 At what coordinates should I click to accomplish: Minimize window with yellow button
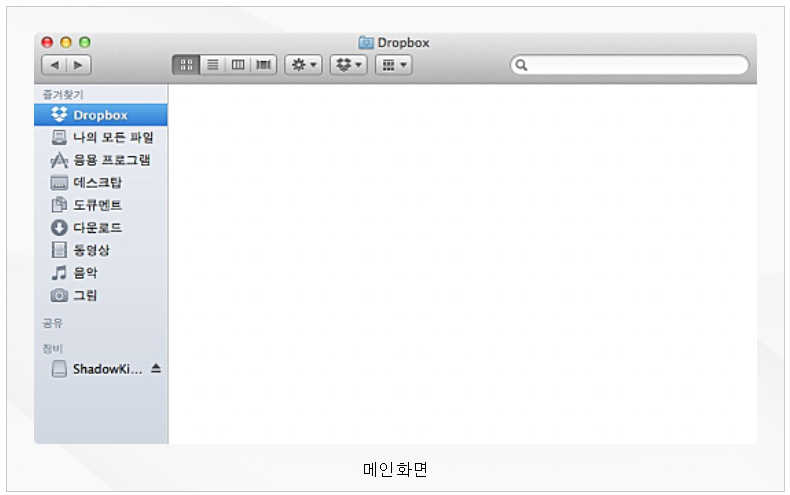pyautogui.click(x=65, y=42)
